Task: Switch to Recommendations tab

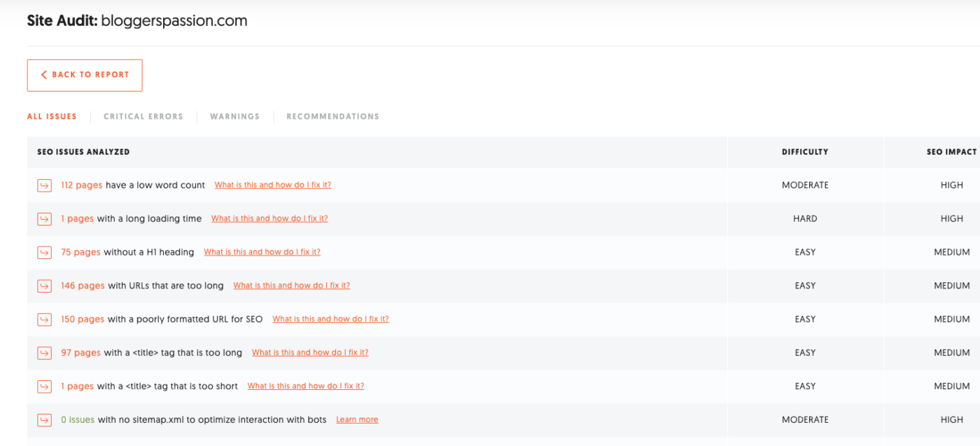Action: tap(332, 116)
